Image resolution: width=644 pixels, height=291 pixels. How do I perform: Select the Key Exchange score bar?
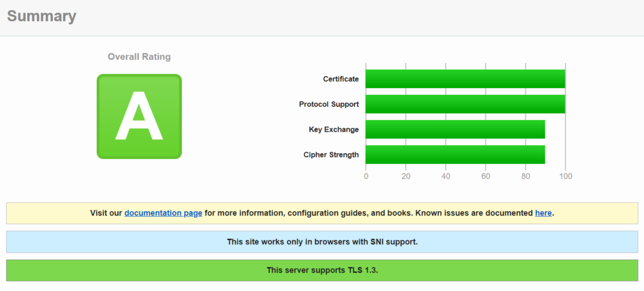(x=455, y=129)
